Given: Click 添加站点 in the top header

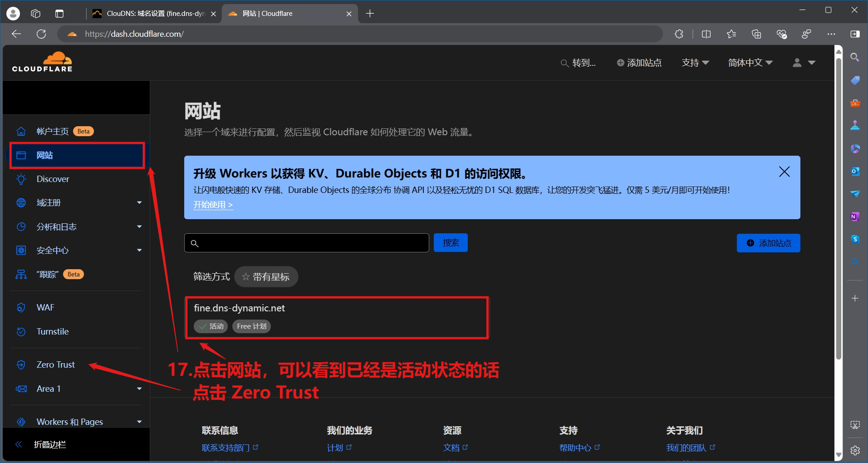Looking at the screenshot, I should (639, 63).
